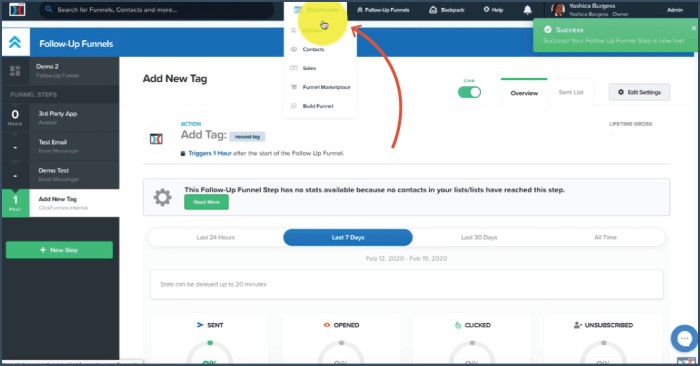The height and width of the screenshot is (366, 700).
Task: Select the Test Email funnel step
Action: point(61,146)
